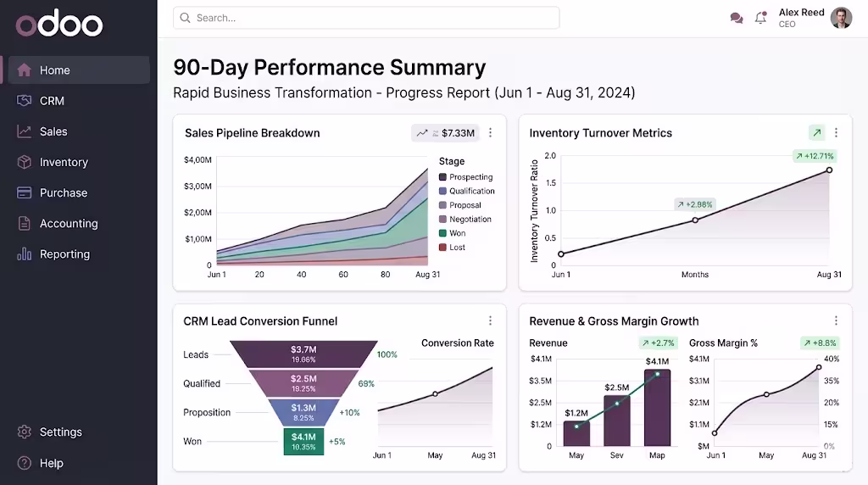Click the Revenue +2.7% badge
The width and height of the screenshot is (868, 485).
click(658, 343)
